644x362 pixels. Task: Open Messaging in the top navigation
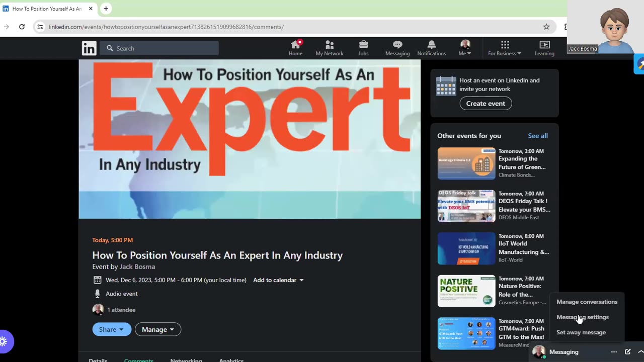(x=397, y=48)
